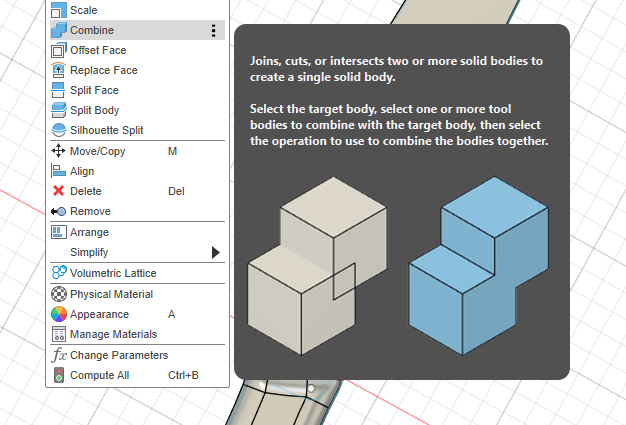Select the Offset Face icon

(58, 50)
